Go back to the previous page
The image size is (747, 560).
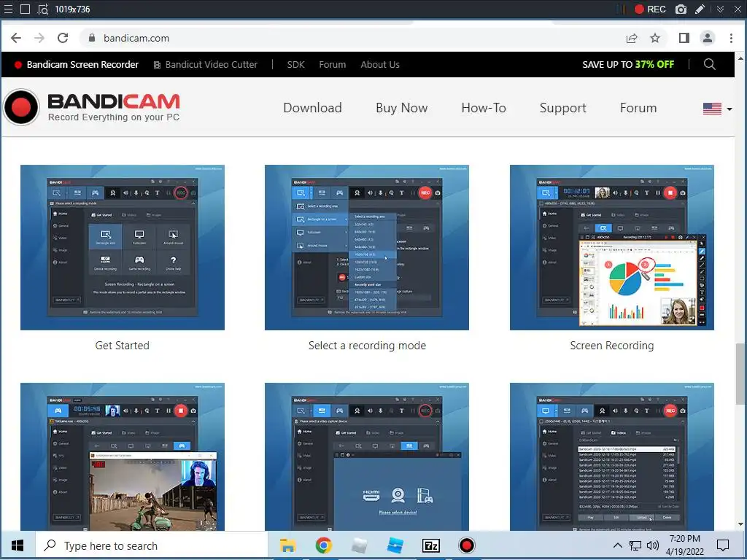(16, 38)
